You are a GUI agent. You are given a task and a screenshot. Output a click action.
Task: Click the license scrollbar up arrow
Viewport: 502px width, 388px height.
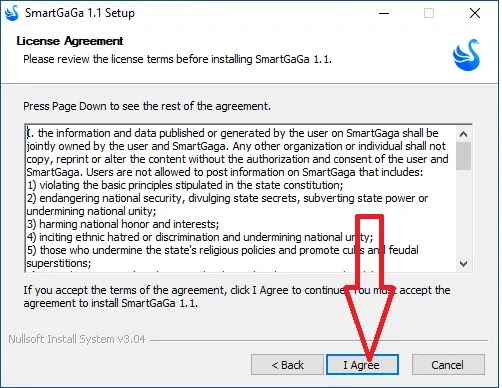(x=463, y=134)
